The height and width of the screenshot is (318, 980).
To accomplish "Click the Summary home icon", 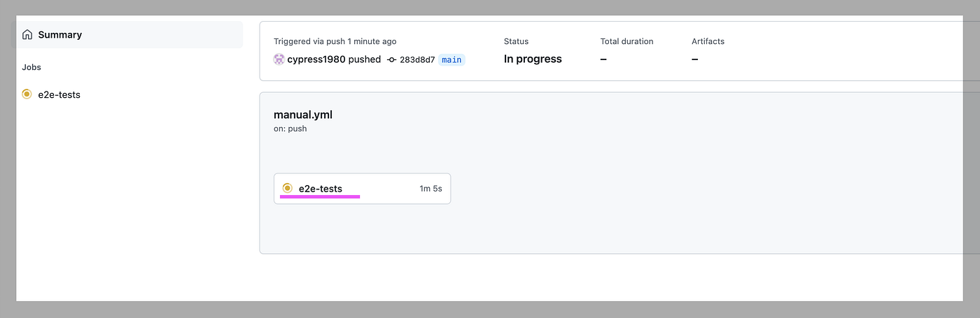I will click(27, 35).
